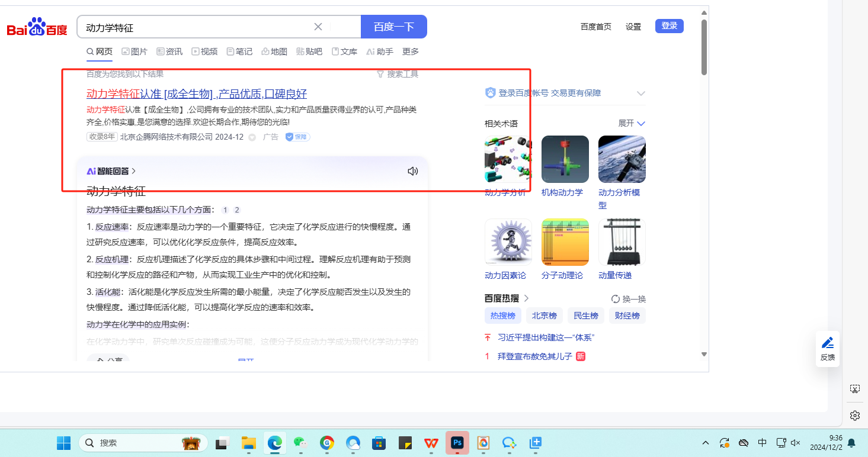Open the 机构动力学 thumbnail

(565, 159)
